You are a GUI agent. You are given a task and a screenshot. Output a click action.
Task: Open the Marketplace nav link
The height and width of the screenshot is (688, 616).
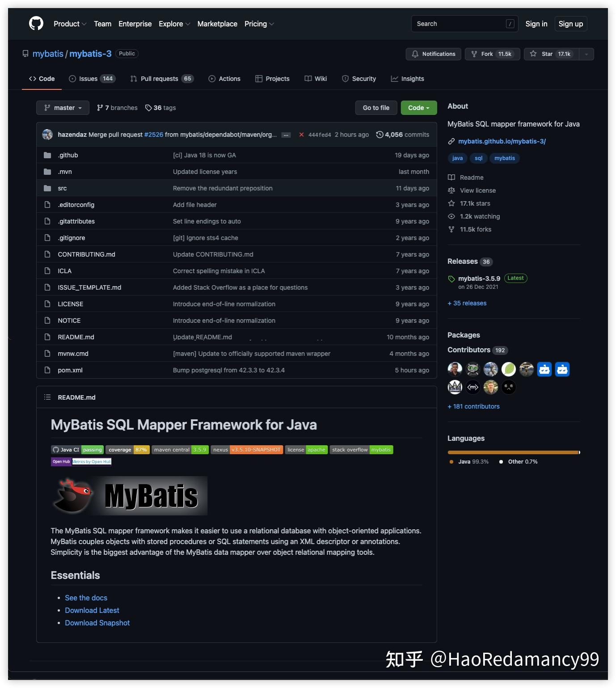point(217,24)
